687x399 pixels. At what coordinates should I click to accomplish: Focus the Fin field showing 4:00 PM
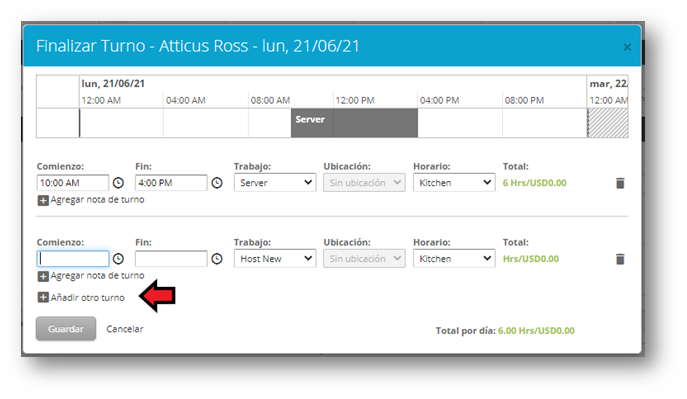coord(171,183)
